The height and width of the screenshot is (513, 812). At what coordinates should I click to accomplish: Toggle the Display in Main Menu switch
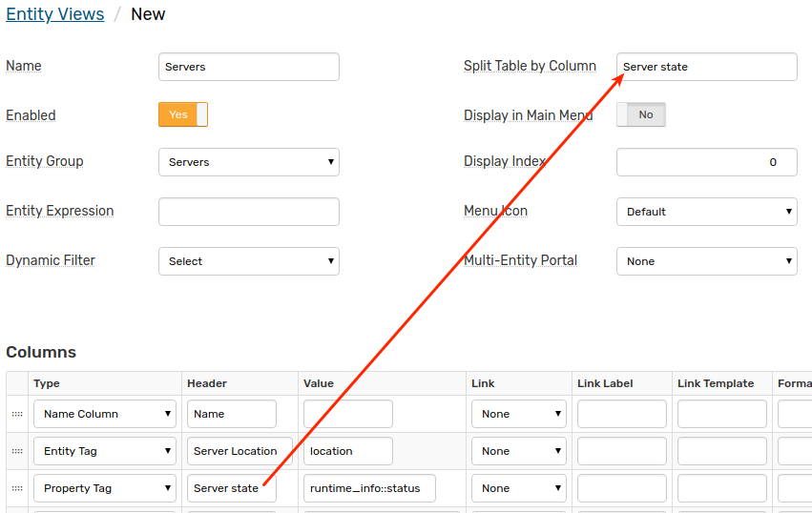(x=640, y=114)
